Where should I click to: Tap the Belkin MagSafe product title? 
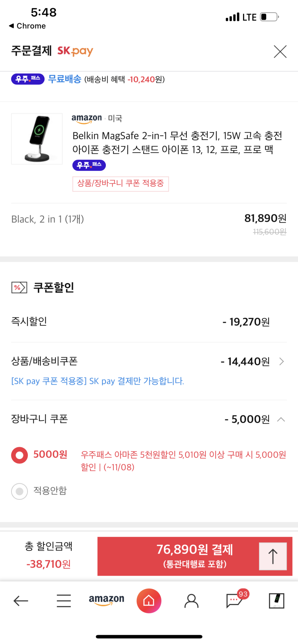[x=177, y=142]
